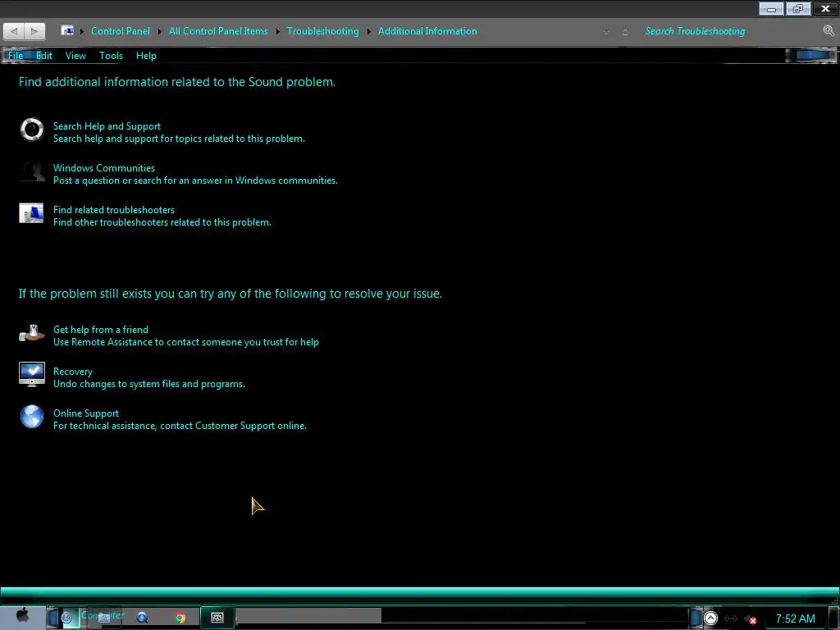
Task: Expand breadcrumb arrow after Control Panel
Action: point(160,31)
